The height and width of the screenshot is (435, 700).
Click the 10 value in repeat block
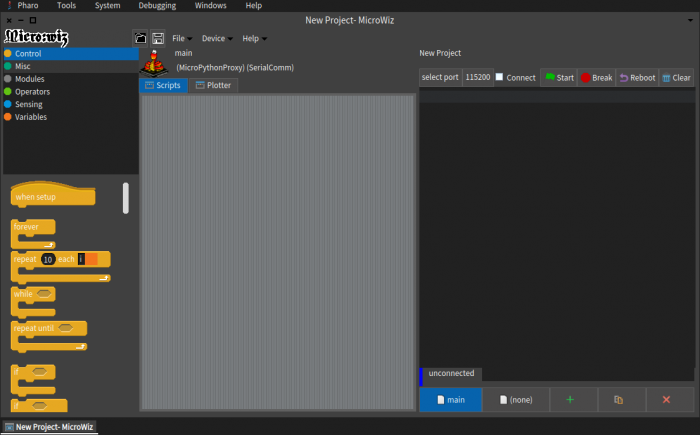coord(48,259)
